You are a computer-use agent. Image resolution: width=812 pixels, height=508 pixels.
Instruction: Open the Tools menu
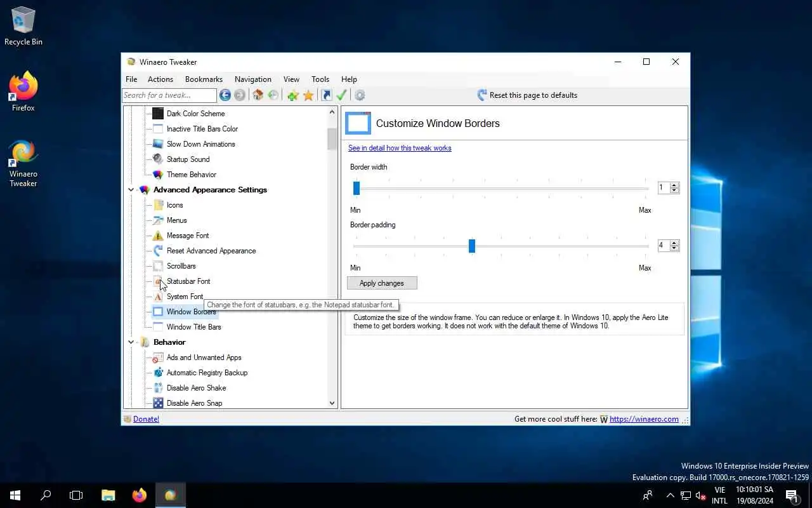point(320,79)
